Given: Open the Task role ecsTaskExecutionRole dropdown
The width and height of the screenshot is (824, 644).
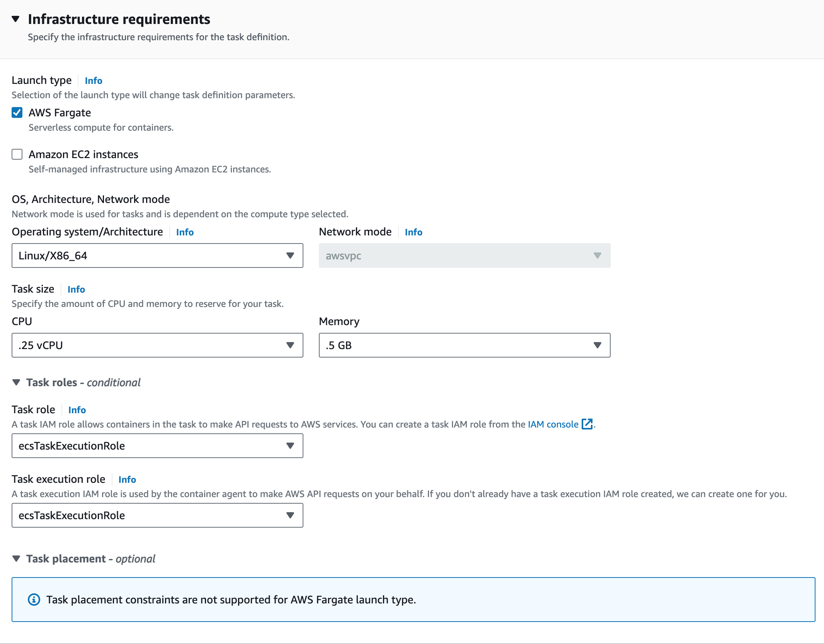Looking at the screenshot, I should 157,446.
